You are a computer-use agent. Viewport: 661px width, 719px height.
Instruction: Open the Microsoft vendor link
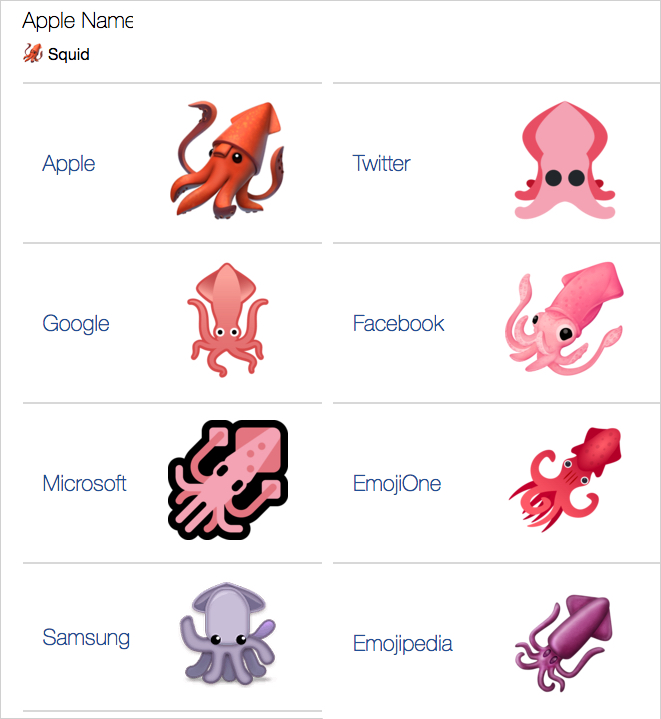click(84, 483)
